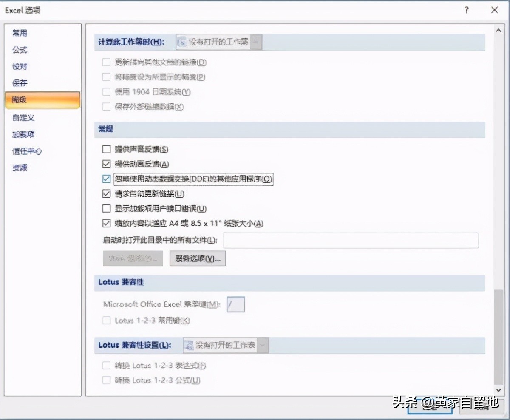Enable 提供声音反馈 checkbox
This screenshot has width=510, height=420.
(x=106, y=149)
